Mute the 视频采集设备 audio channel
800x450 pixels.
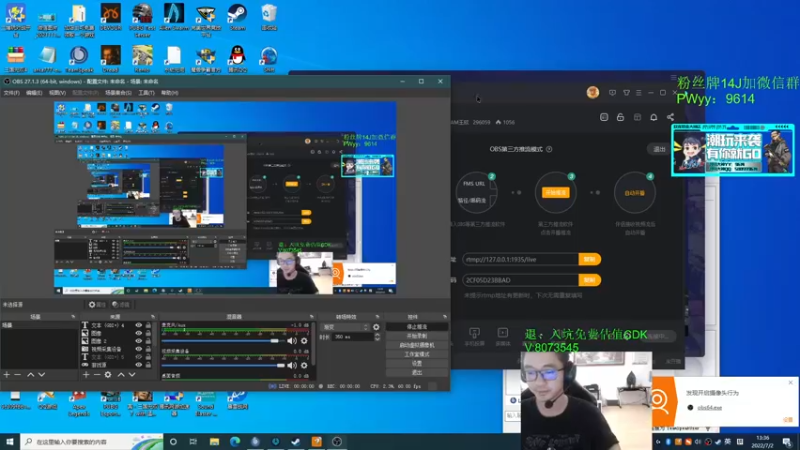292,365
